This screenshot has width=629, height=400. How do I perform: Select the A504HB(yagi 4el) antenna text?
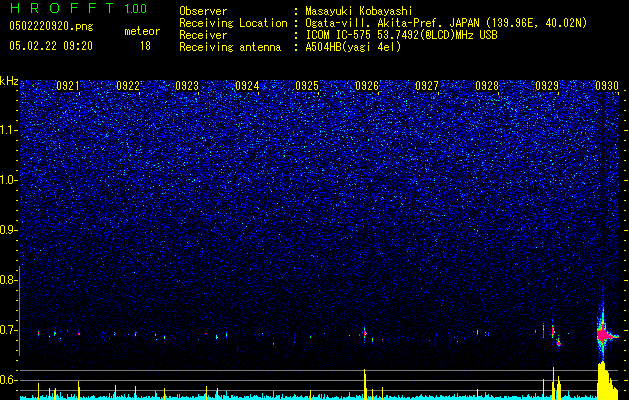pyautogui.click(x=353, y=47)
